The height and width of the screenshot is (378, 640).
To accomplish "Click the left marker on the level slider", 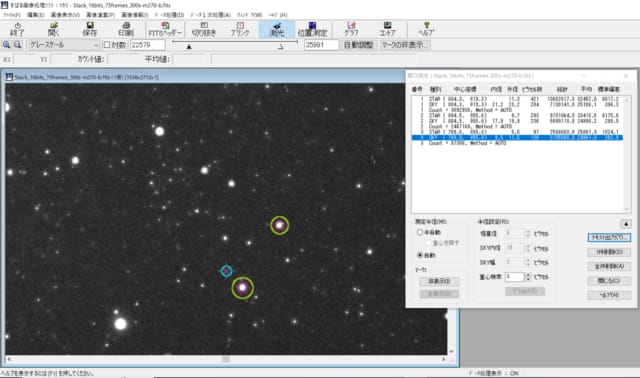I will pyautogui.click(x=189, y=47).
